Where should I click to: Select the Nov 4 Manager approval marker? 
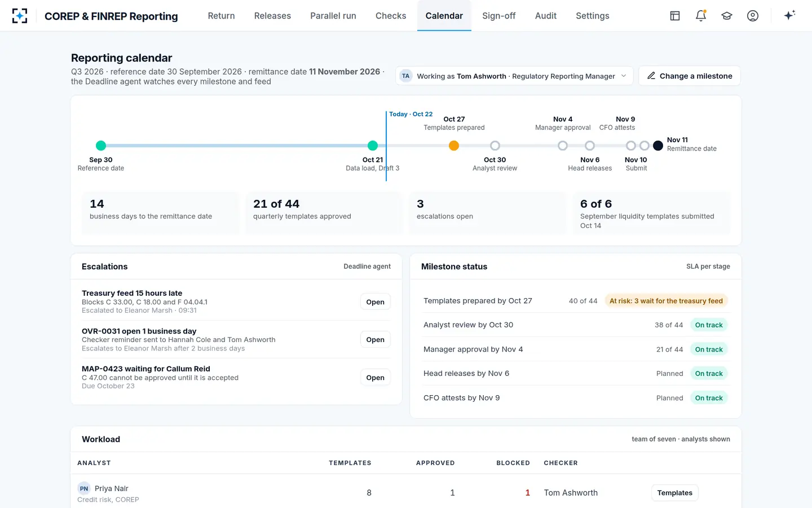pyautogui.click(x=563, y=146)
